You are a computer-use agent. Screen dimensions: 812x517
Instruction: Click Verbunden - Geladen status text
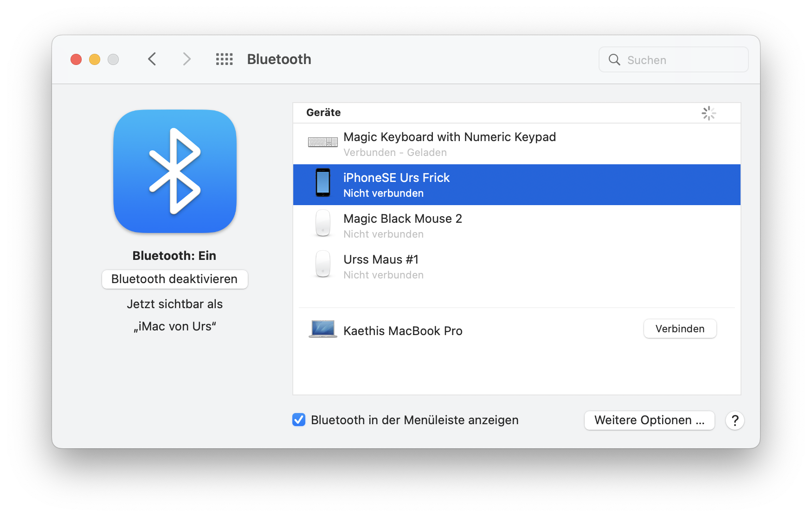coord(395,153)
